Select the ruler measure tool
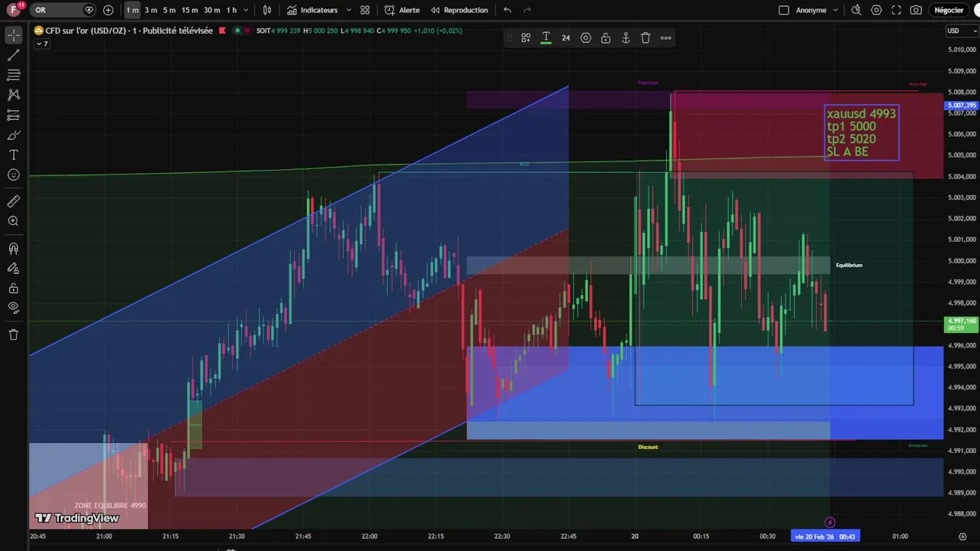 13,201
